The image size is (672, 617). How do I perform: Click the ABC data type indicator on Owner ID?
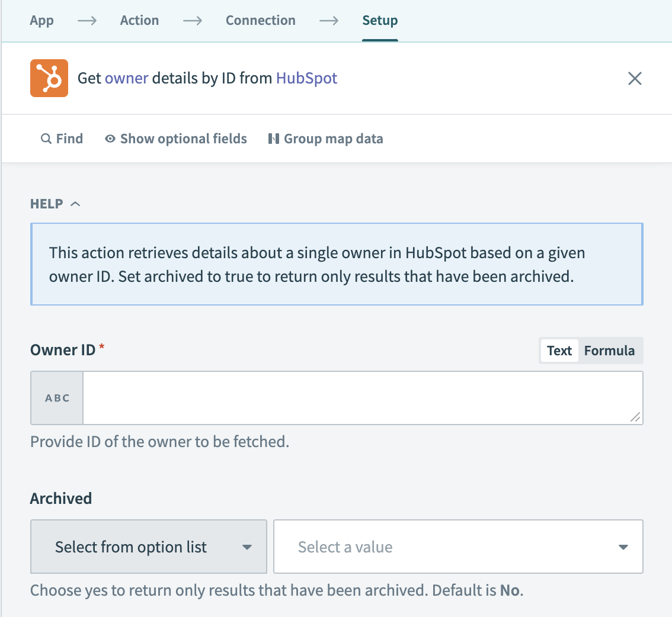(x=56, y=397)
